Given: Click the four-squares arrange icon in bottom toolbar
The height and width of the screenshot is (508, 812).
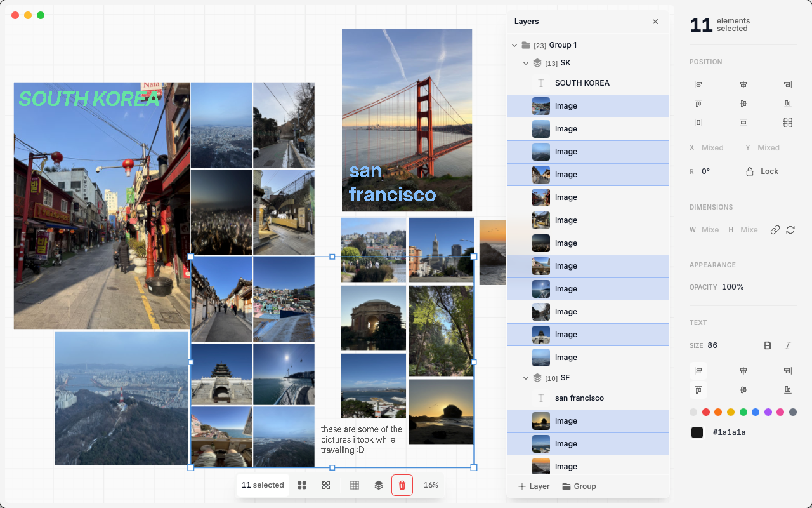Looking at the screenshot, I should point(301,485).
